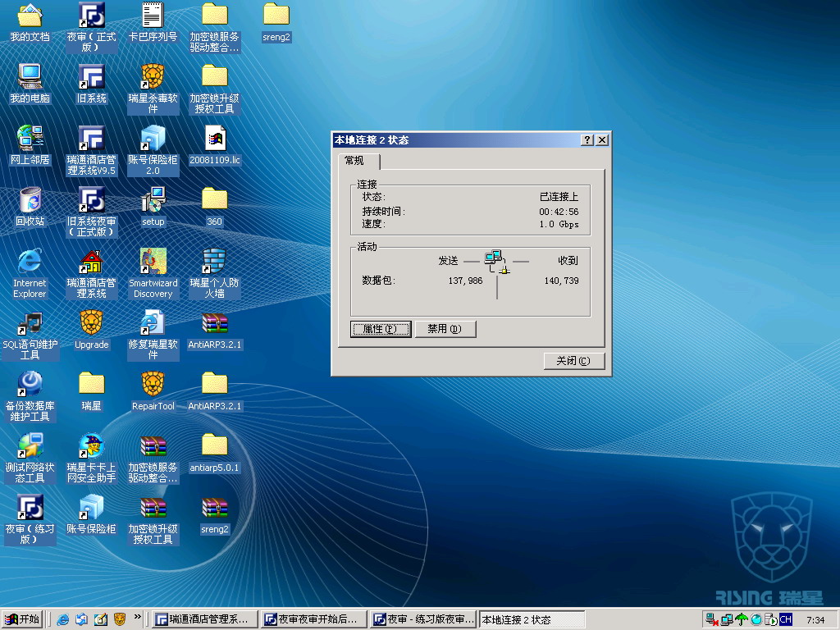Open the SQL语句维护工具 shortcut

tap(30, 323)
